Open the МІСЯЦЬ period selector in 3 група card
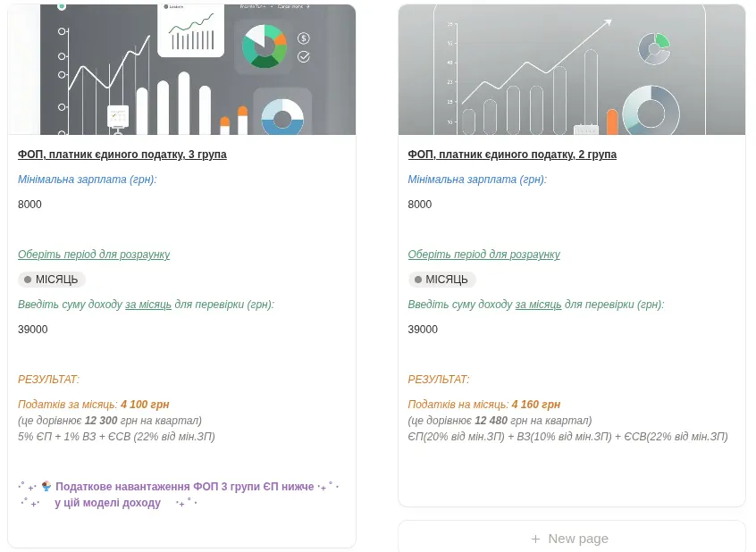Screen dimensions: 756x552 (x=52, y=280)
